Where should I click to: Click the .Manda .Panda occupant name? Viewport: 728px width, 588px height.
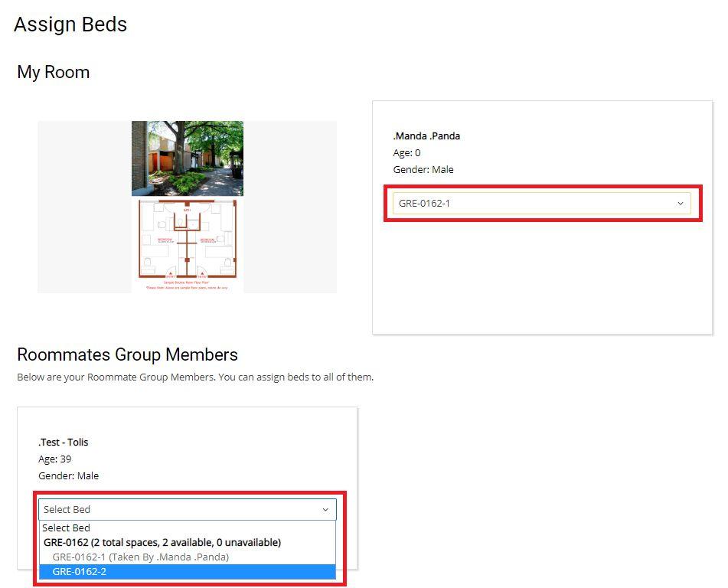[426, 136]
